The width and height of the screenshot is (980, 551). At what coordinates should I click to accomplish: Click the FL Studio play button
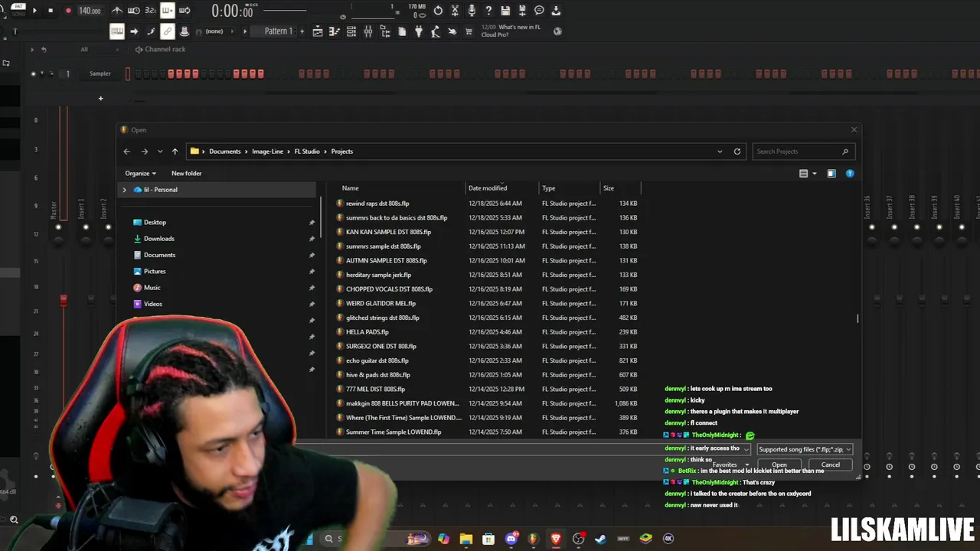click(34, 10)
